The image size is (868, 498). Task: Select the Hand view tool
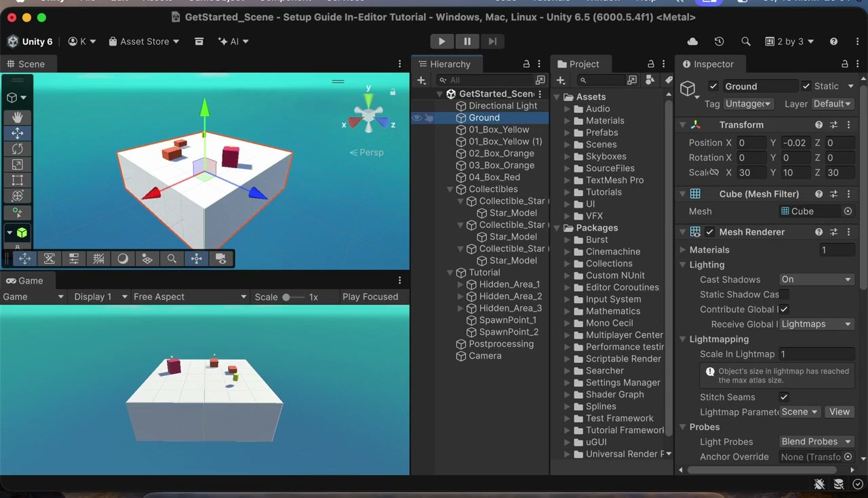point(18,117)
